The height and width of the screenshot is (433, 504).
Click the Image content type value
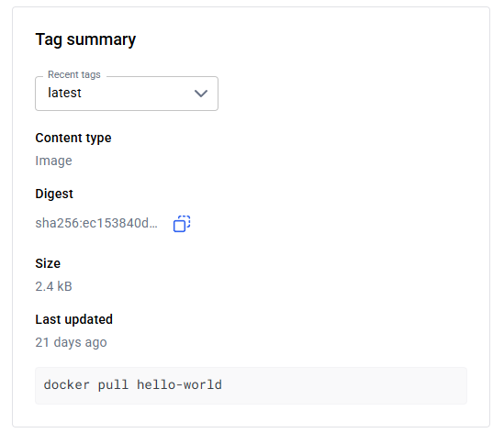pos(53,161)
